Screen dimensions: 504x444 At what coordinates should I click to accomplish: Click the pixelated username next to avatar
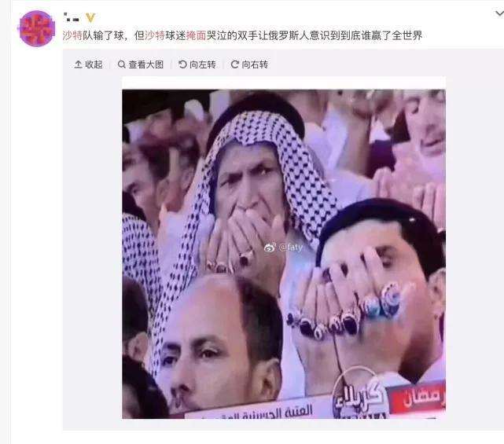tap(71, 18)
